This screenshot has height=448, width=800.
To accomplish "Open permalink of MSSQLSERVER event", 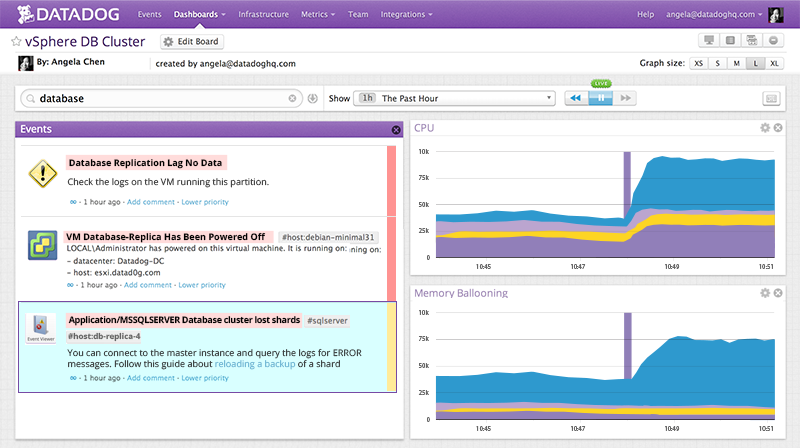I will (73, 378).
